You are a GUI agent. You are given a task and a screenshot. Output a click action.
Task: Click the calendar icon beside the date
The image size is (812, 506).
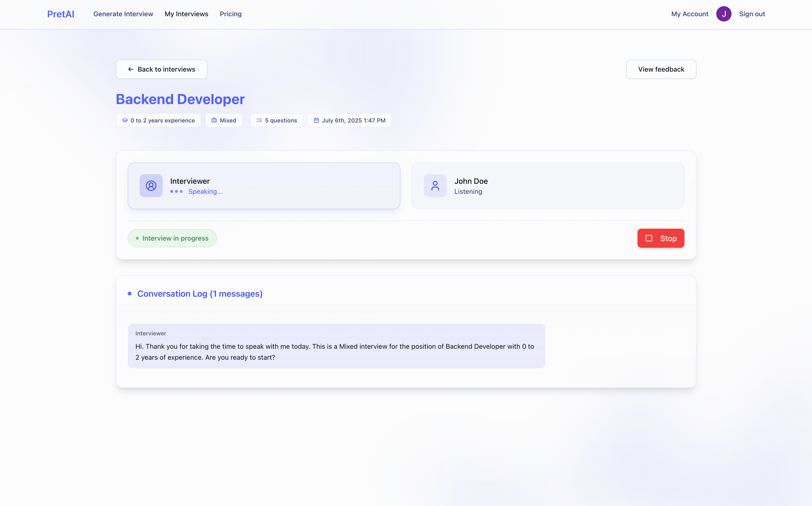click(x=316, y=121)
